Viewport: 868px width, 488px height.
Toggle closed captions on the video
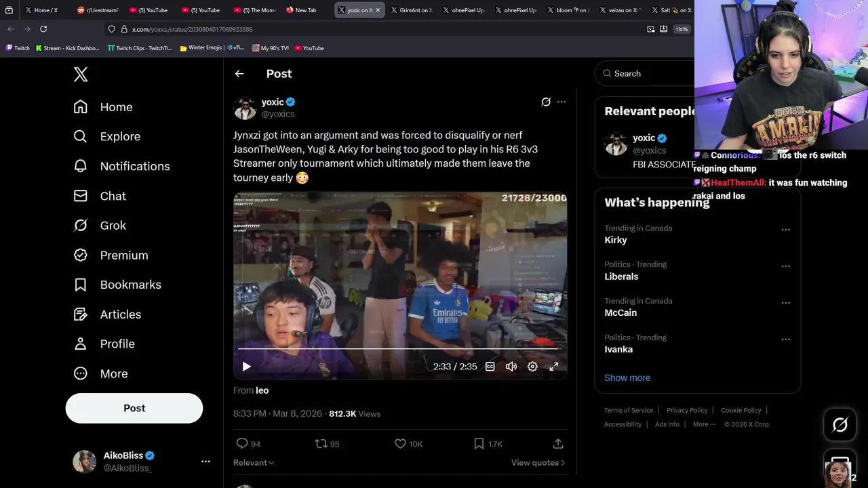point(490,367)
